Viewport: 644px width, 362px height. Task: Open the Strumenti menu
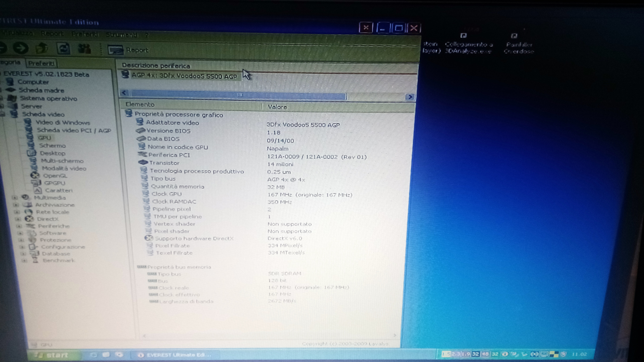(122, 35)
